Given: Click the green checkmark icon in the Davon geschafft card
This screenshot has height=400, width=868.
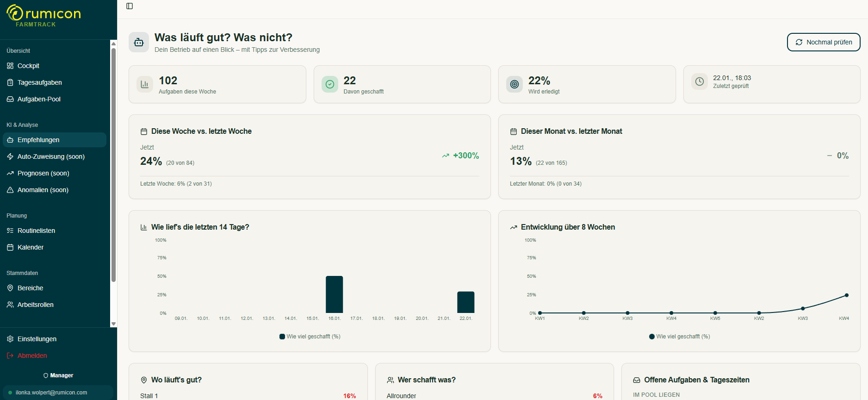Looking at the screenshot, I should (x=330, y=84).
